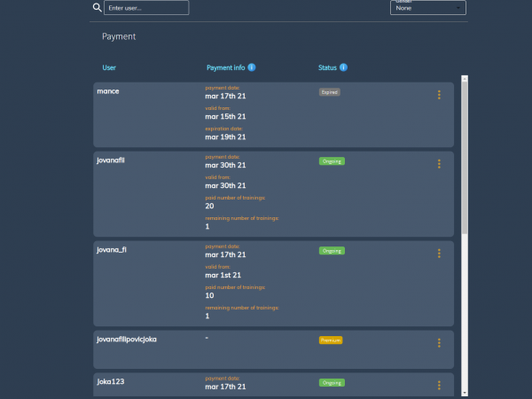Click the Ongoing badge for joka123

(x=332, y=383)
